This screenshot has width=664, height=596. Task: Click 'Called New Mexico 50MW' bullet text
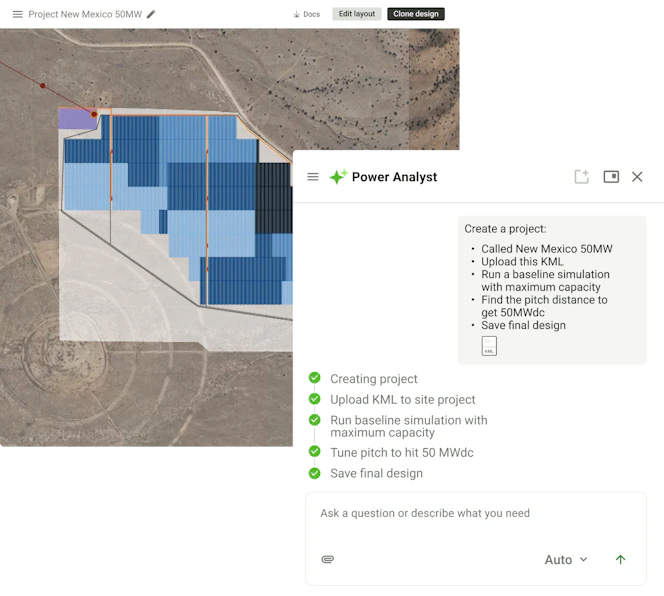coord(547,249)
